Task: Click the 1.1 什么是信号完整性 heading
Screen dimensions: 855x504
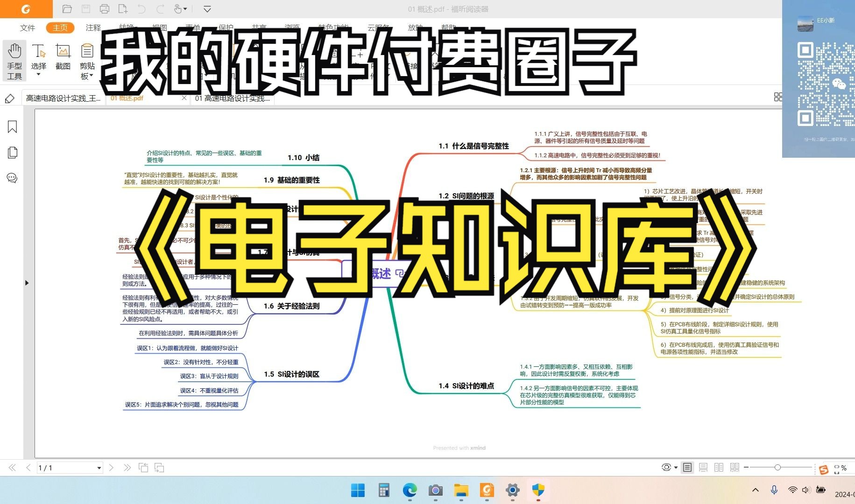Action: tap(473, 146)
